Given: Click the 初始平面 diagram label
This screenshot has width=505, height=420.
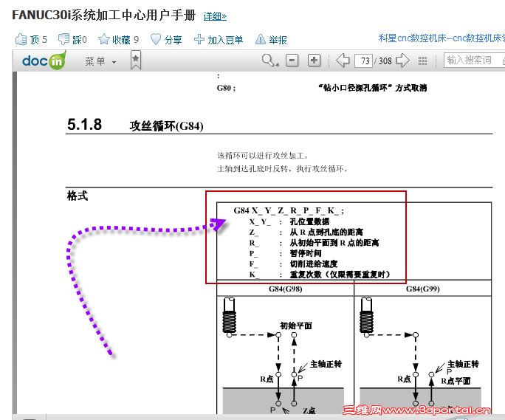Looking at the screenshot, I should pos(295,326).
